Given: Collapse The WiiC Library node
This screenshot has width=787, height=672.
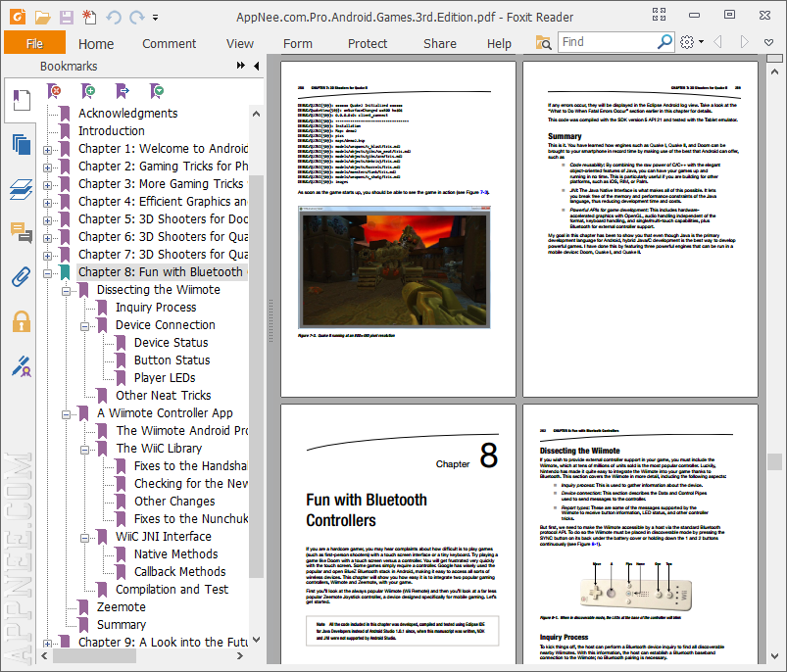Looking at the screenshot, I should (x=84, y=450).
